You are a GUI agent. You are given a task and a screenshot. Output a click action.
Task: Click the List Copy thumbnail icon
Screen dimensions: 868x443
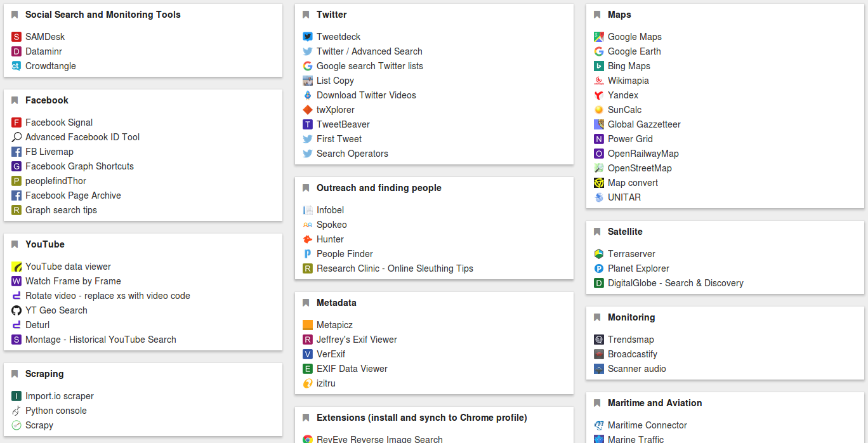click(x=308, y=81)
